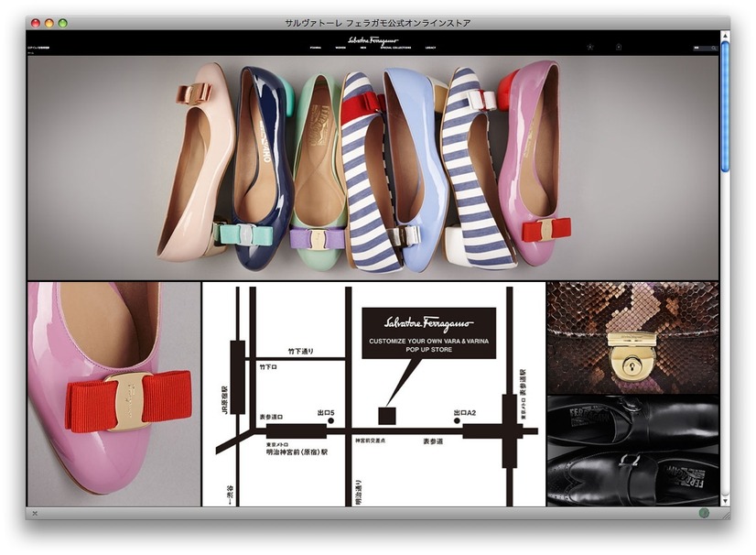The width and height of the screenshot is (756, 555).
Task: Click the scrollbar up arrow
Action: (x=725, y=36)
